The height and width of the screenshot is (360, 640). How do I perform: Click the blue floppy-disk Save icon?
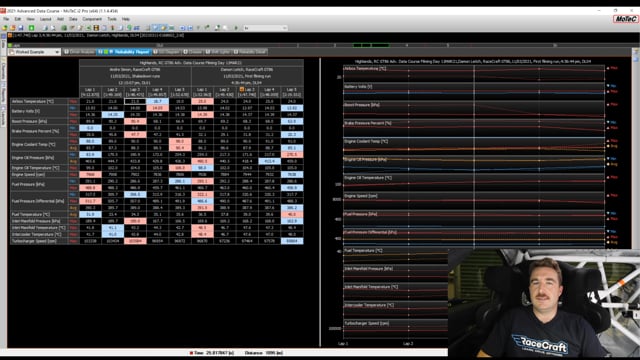click(x=20, y=28)
